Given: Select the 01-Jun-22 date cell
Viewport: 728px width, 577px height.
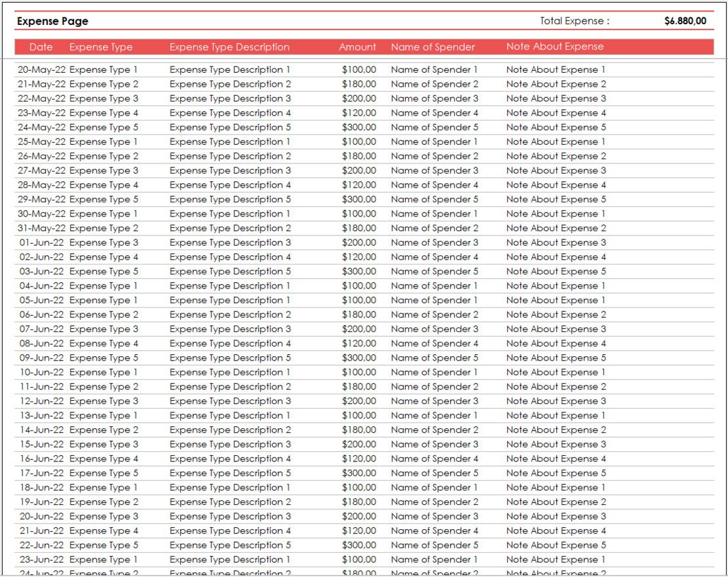Looking at the screenshot, I should click(41, 243).
